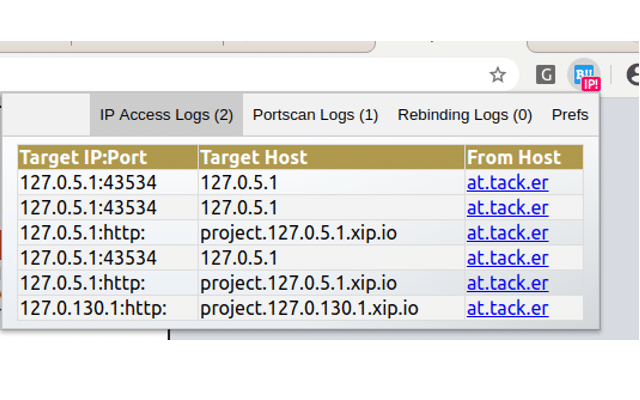Open the Prefs tab
Screen dimensions: 640x400
coord(570,115)
